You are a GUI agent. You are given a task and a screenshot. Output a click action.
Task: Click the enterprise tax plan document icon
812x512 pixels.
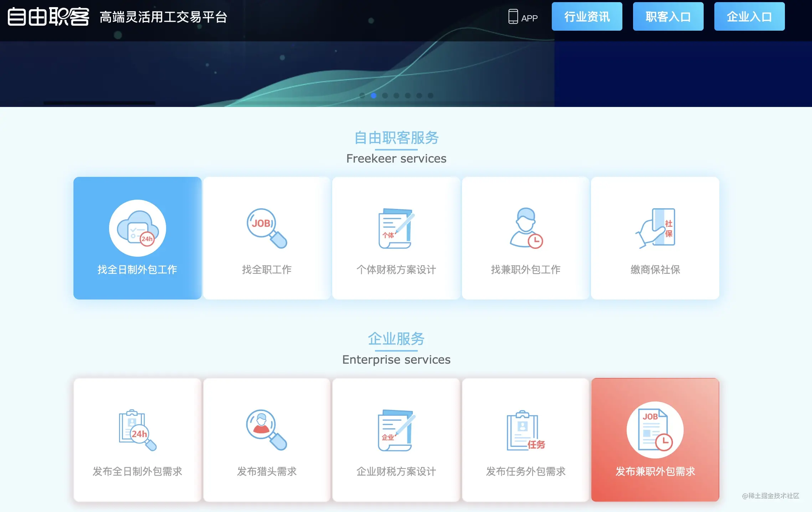click(396, 430)
